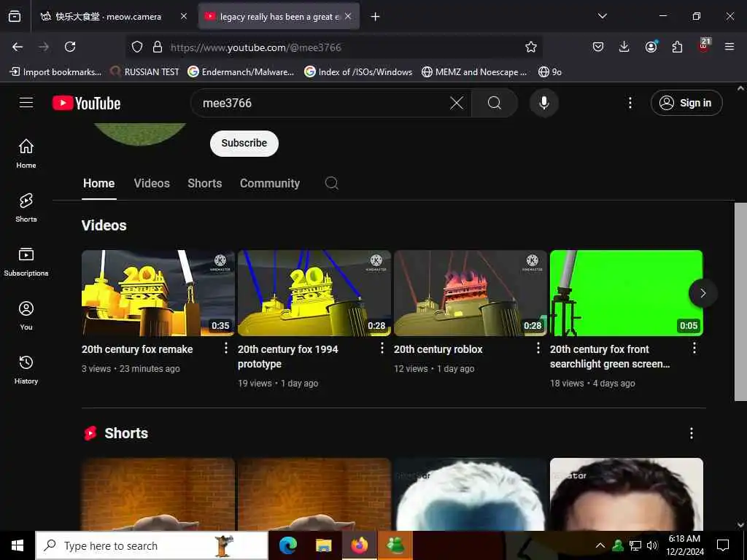This screenshot has height=560, width=747.
Task: Play the green screen searchlight thumbnail
Action: pos(627,293)
